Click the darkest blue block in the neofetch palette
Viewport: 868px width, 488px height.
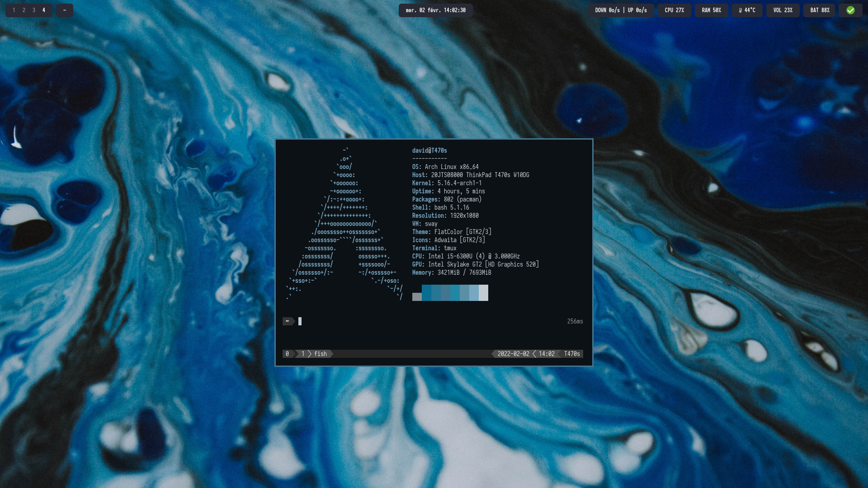click(x=426, y=293)
